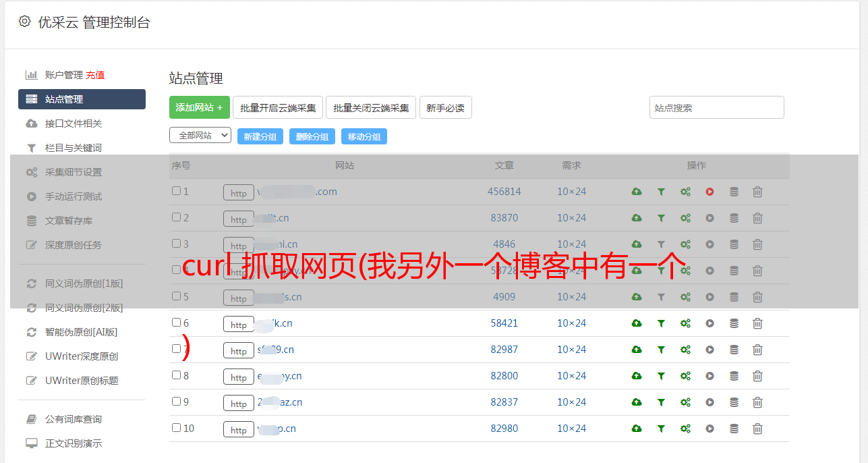
Task: Click the play icon in row 2
Action: [x=710, y=218]
